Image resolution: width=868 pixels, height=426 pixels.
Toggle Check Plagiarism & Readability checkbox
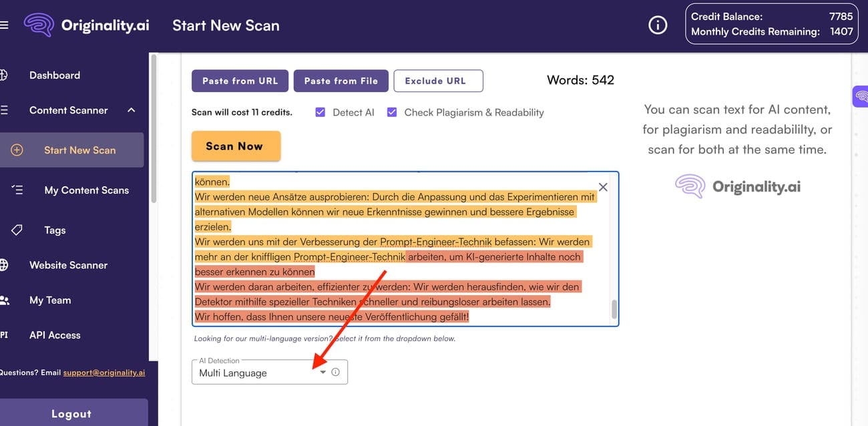tap(392, 112)
